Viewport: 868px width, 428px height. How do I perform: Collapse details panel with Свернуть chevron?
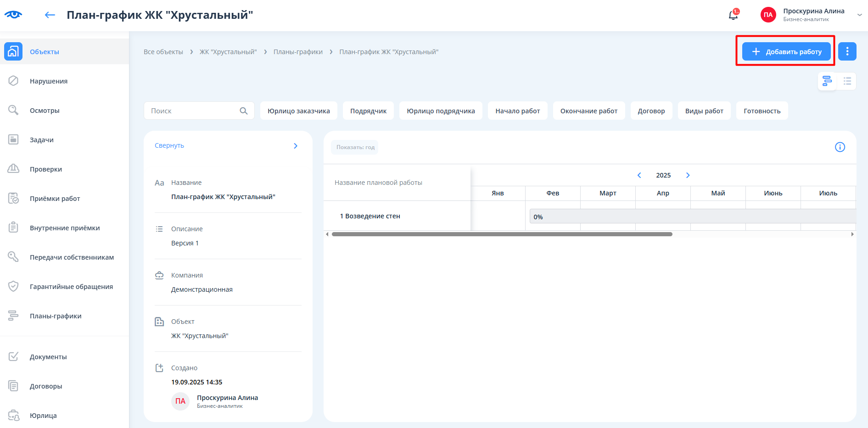pos(296,146)
